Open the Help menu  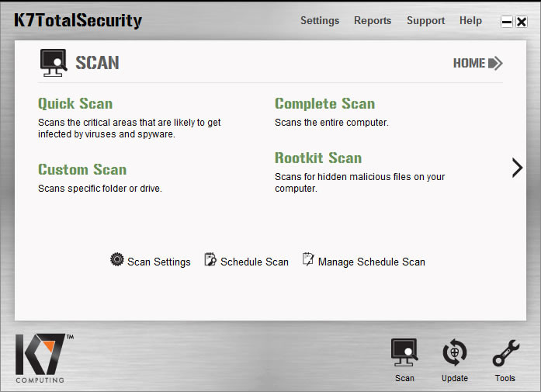click(470, 21)
